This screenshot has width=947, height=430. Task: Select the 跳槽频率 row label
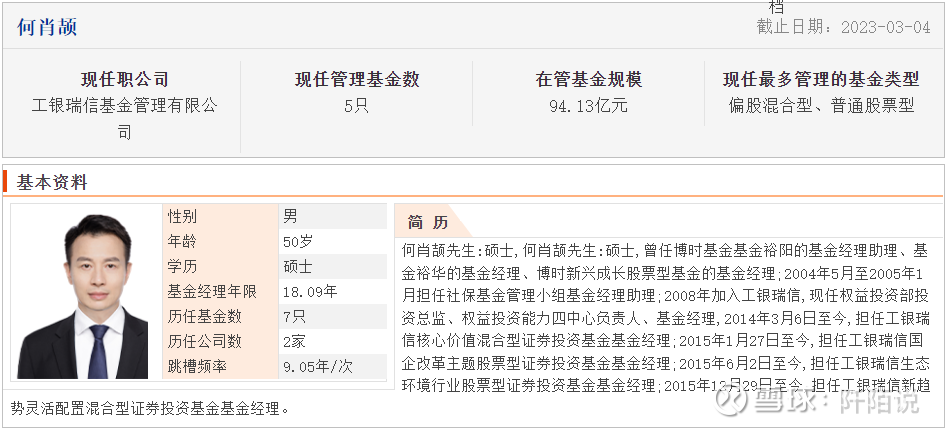197,366
